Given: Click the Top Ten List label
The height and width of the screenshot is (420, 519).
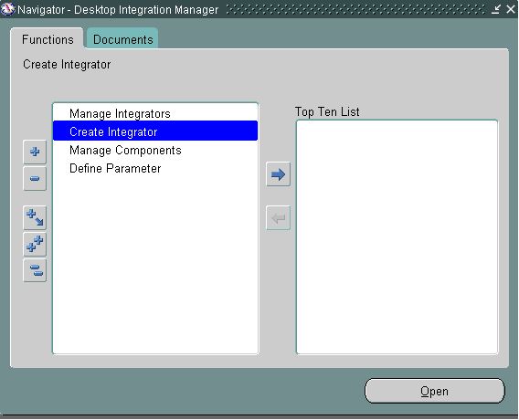Looking at the screenshot, I should coord(327,111).
